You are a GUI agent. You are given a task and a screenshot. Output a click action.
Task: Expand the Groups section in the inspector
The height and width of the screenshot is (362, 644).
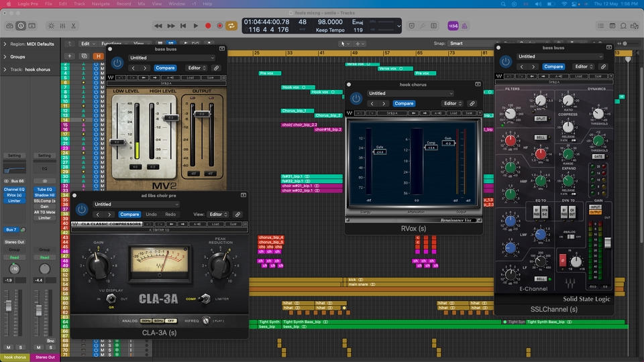pos(5,56)
